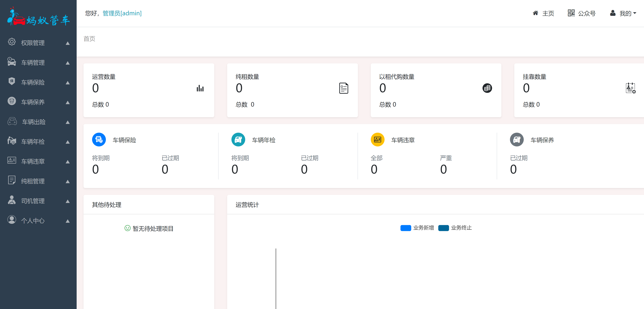Image resolution: width=644 pixels, height=309 pixels.
Task: Open 纯租管理 in the sidebar
Action: point(33,181)
